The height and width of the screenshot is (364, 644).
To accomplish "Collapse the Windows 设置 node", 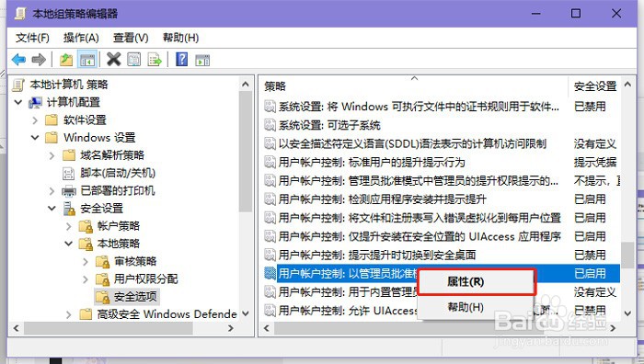I will (35, 138).
